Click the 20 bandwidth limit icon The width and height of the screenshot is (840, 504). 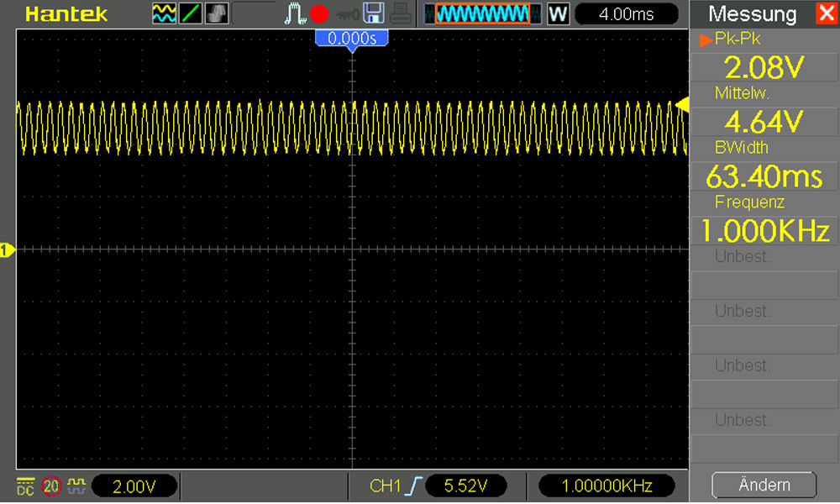click(51, 486)
